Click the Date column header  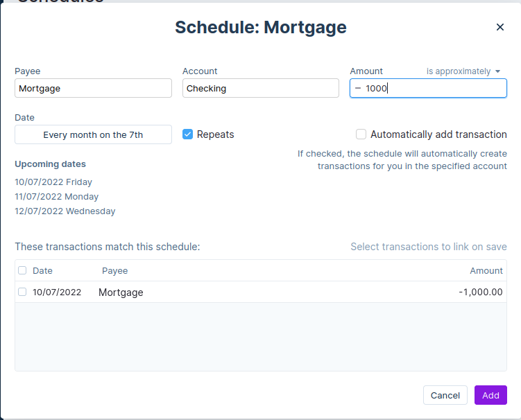(42, 271)
